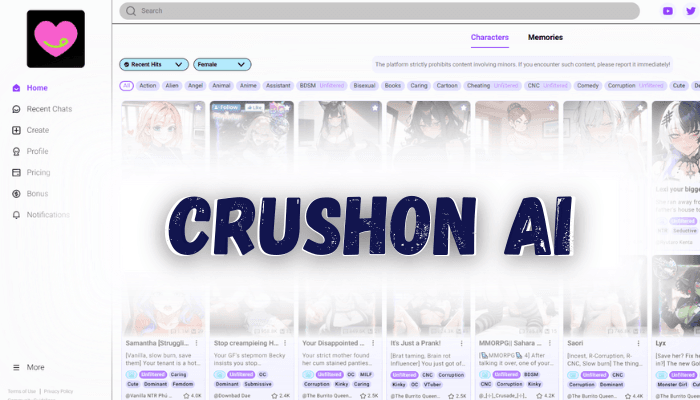Screen dimensions: 700x400
Task: Open the @Vanilla NTR author link
Action: tap(147, 396)
